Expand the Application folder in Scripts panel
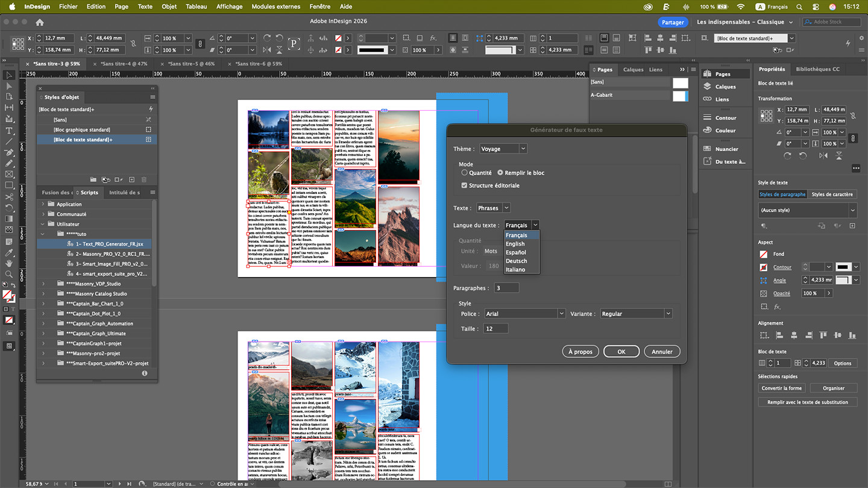Viewport: 868px width, 488px height. click(x=43, y=204)
